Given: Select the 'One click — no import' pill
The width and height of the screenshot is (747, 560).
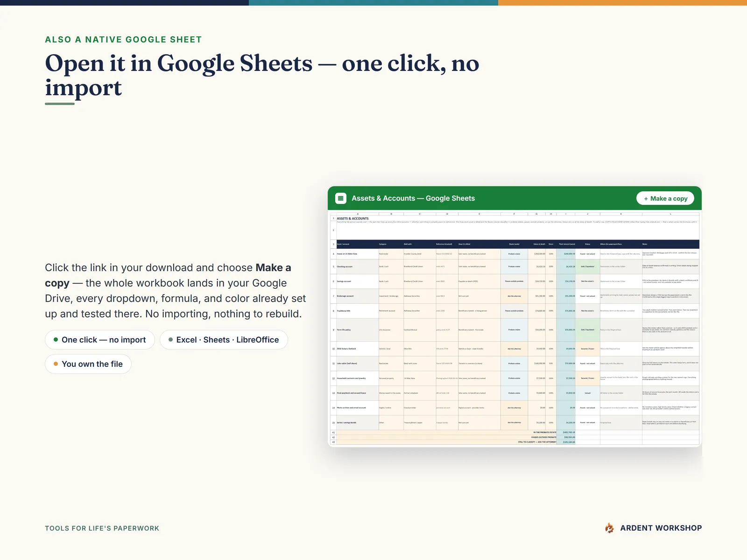Looking at the screenshot, I should [100, 340].
